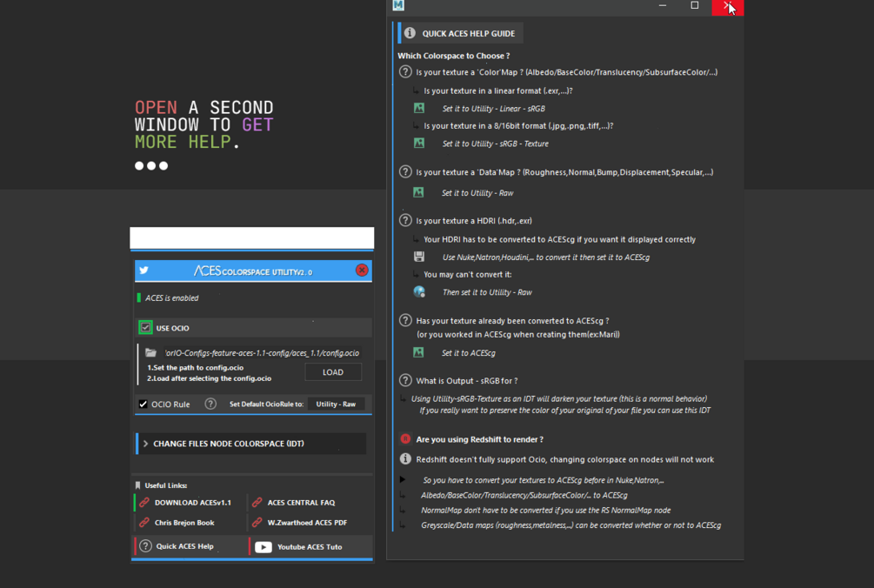
Task: Open folder browser for config.ocio path
Action: (150, 353)
